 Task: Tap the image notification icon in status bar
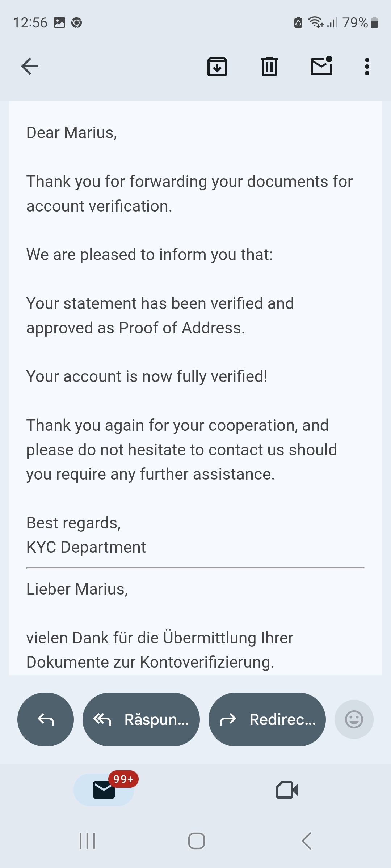(59, 23)
